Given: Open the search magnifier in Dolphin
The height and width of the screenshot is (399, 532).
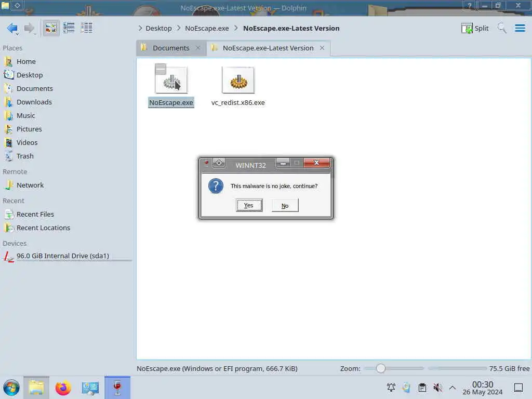Looking at the screenshot, I should coord(501,28).
